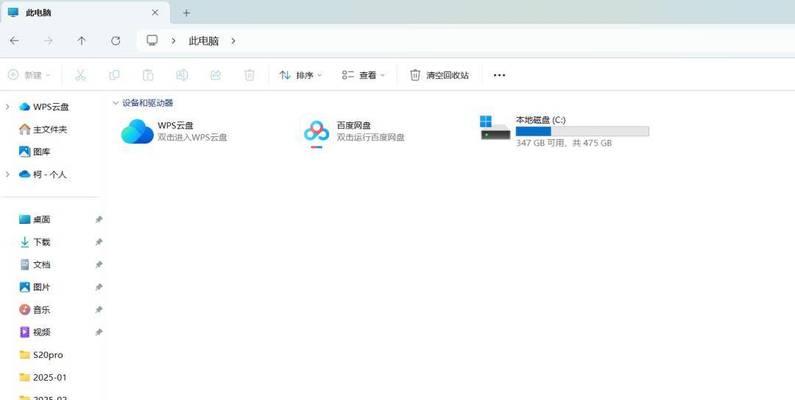Click the 此电脑 breadcrumb in address bar
The width and height of the screenshot is (795, 400).
(x=203, y=41)
